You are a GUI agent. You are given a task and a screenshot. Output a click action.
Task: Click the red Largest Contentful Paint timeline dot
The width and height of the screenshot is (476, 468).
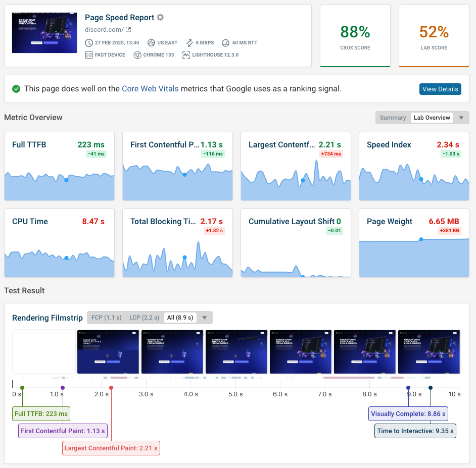[111, 388]
